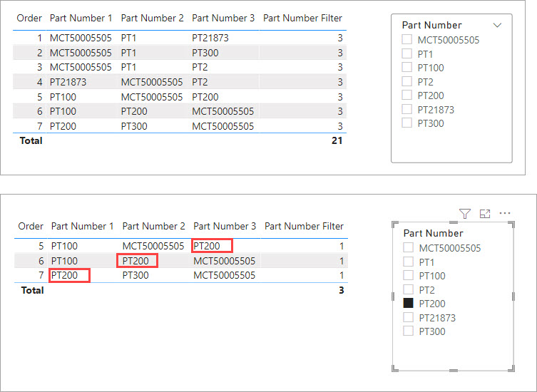
Task: Check PT200 in the upper slicer
Action: [x=407, y=95]
